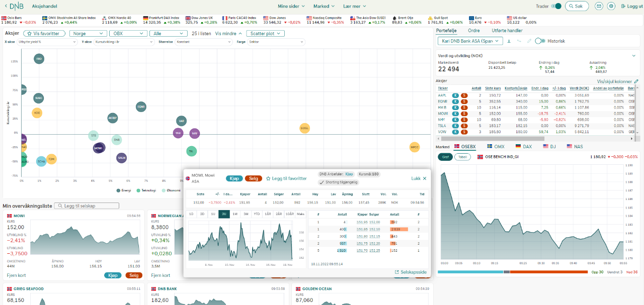
Task: Select the EQNR bubble in scatter plot
Action: [141, 107]
